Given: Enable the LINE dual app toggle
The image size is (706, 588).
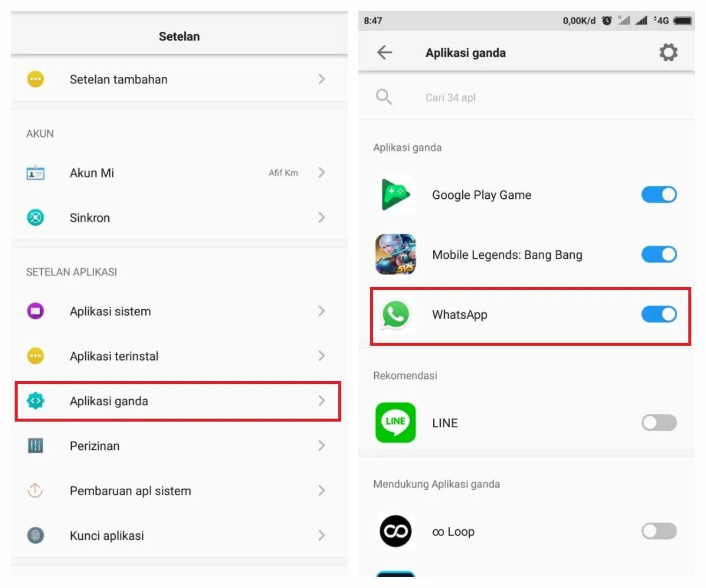Looking at the screenshot, I should click(x=659, y=422).
